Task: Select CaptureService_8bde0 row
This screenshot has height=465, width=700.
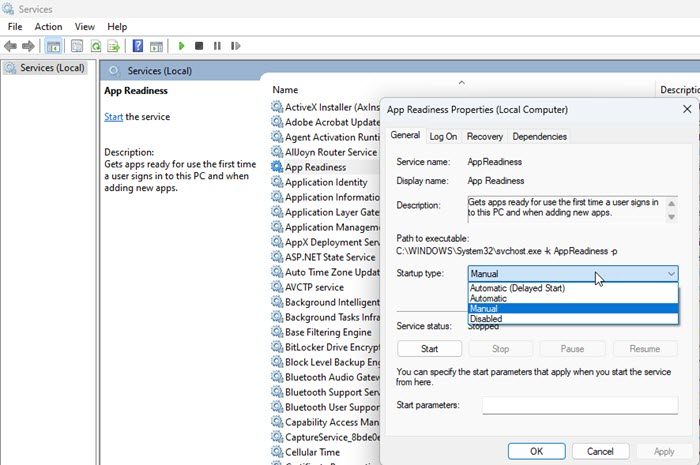Action: (x=325, y=437)
